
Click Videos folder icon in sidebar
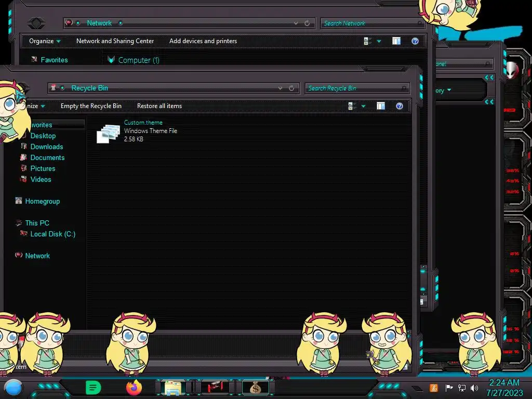click(23, 179)
